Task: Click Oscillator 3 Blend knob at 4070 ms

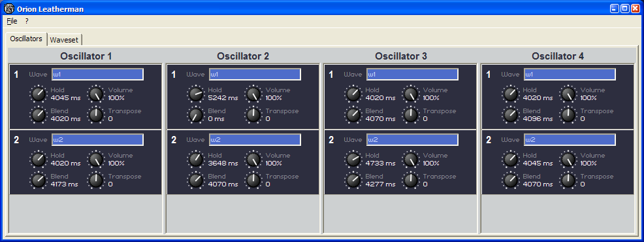Action: click(x=353, y=115)
